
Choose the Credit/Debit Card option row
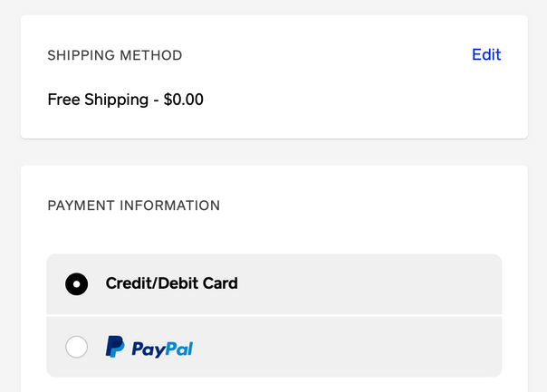(274, 284)
